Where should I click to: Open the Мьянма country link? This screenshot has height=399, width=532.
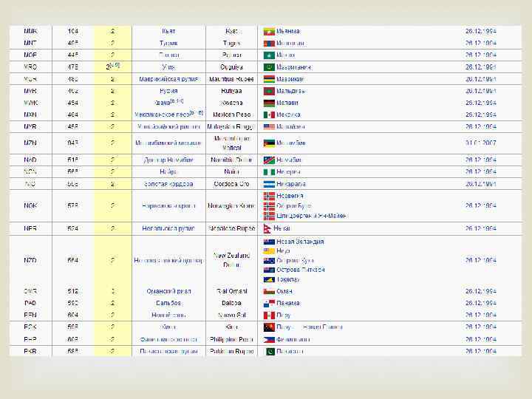(x=287, y=31)
